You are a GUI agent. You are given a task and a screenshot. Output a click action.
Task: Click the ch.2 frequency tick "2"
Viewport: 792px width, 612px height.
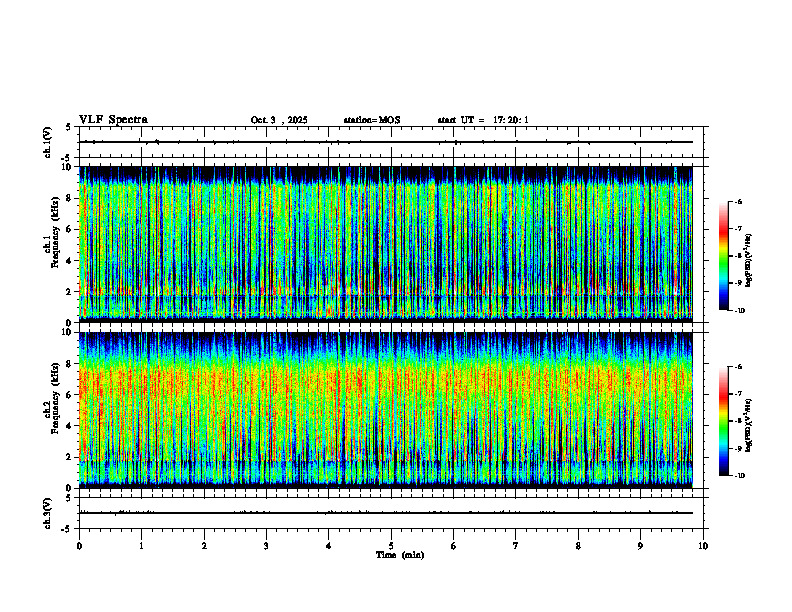(69, 457)
